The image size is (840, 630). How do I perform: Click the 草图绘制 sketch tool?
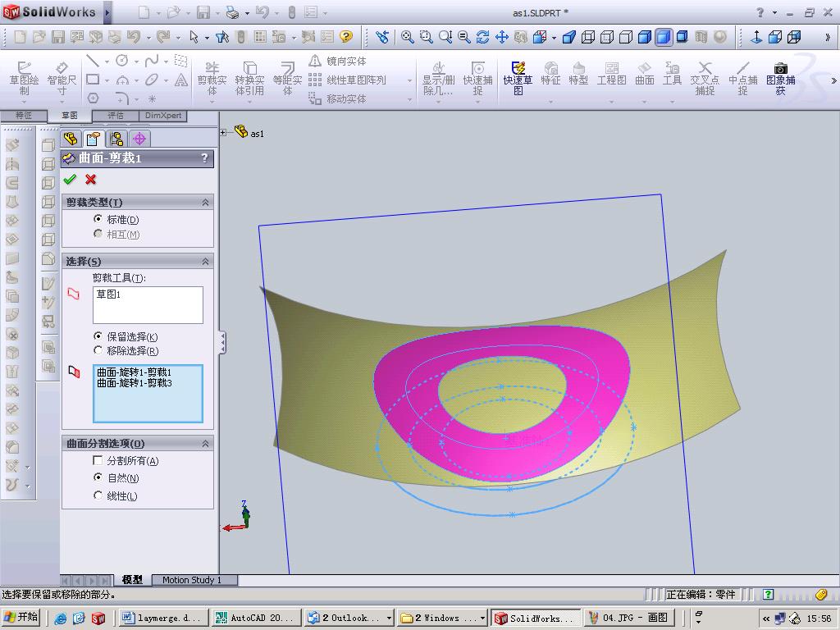(x=24, y=78)
